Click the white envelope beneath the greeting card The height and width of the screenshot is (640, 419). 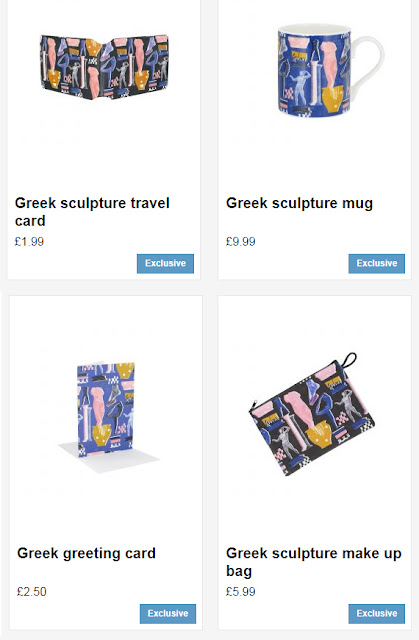[109, 458]
